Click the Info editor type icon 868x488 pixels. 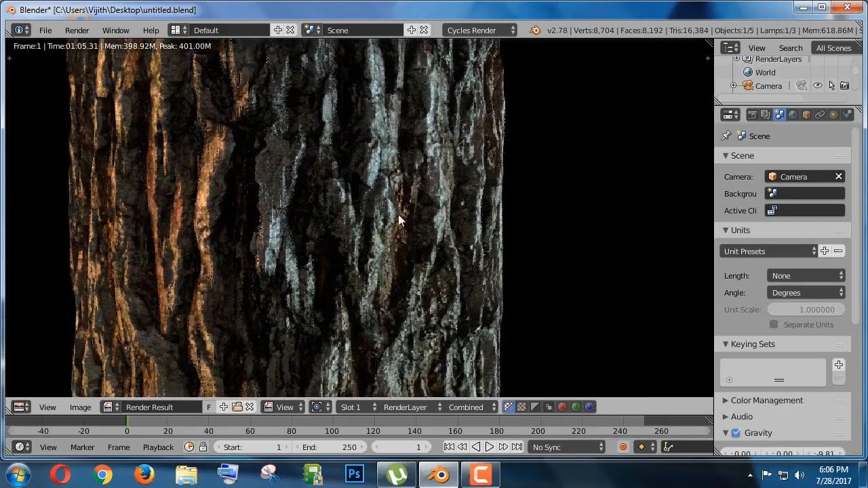point(22,30)
